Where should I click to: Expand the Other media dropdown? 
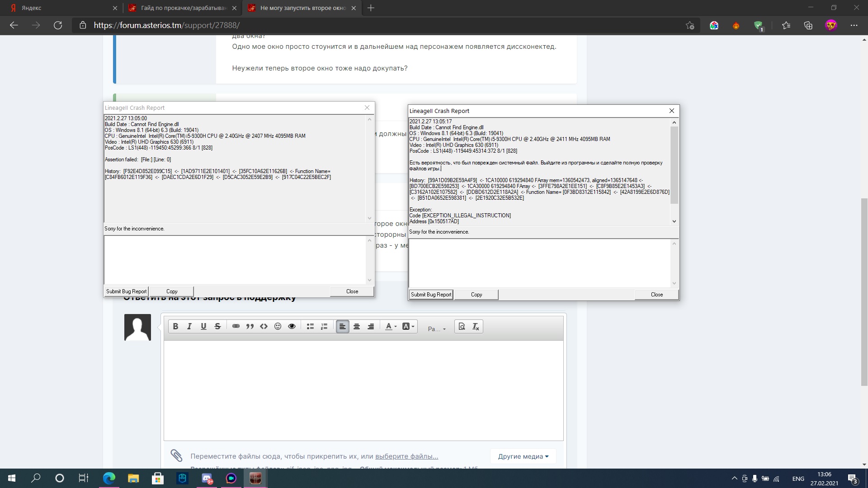click(x=523, y=456)
